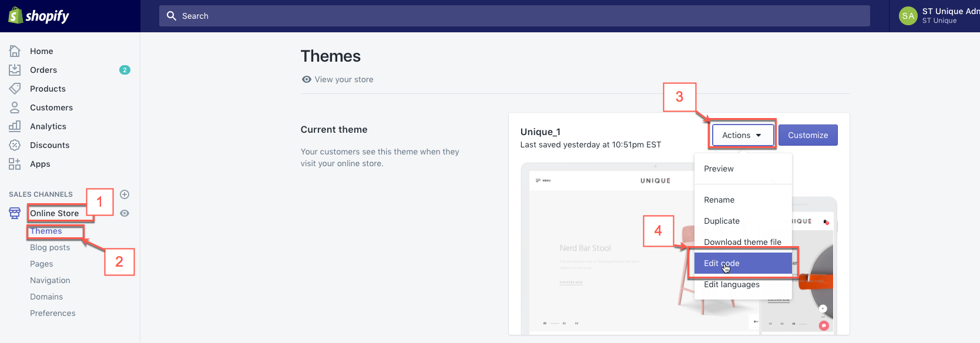Choose Edit code from Actions menu

(743, 263)
